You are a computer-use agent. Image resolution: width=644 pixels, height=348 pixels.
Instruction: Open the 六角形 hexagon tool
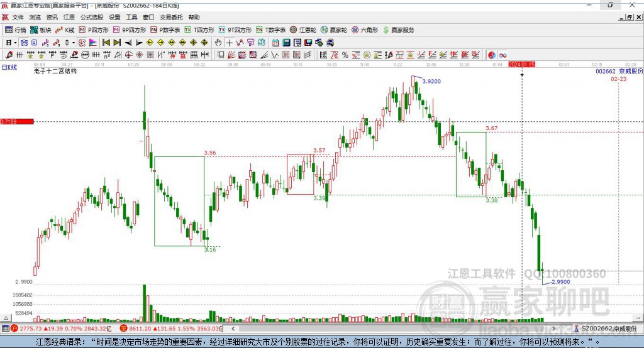365,30
